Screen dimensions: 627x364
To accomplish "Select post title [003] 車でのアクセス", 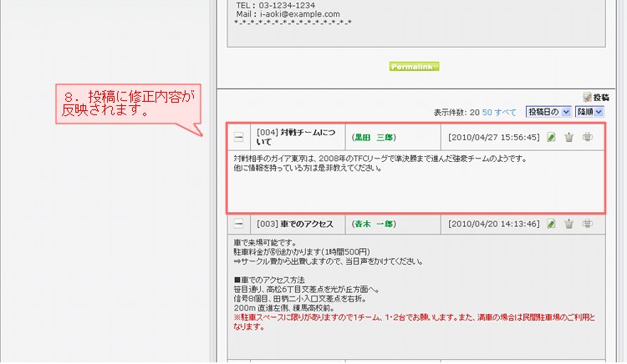I will (x=295, y=224).
